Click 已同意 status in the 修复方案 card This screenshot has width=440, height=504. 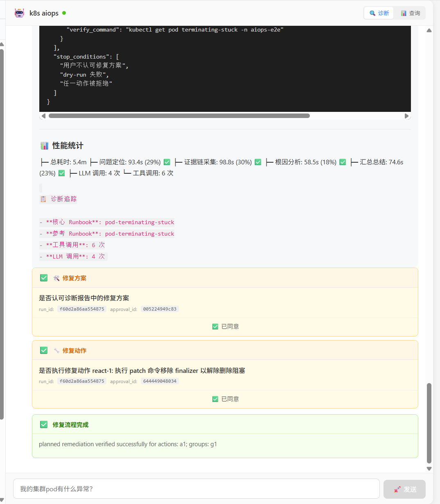(226, 327)
